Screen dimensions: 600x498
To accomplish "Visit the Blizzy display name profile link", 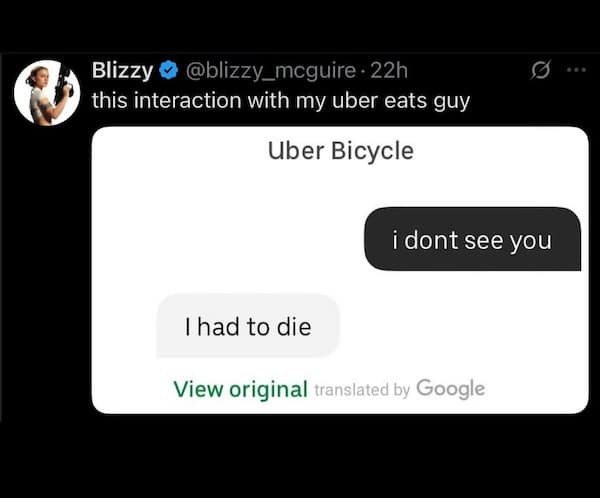I will pos(122,71).
